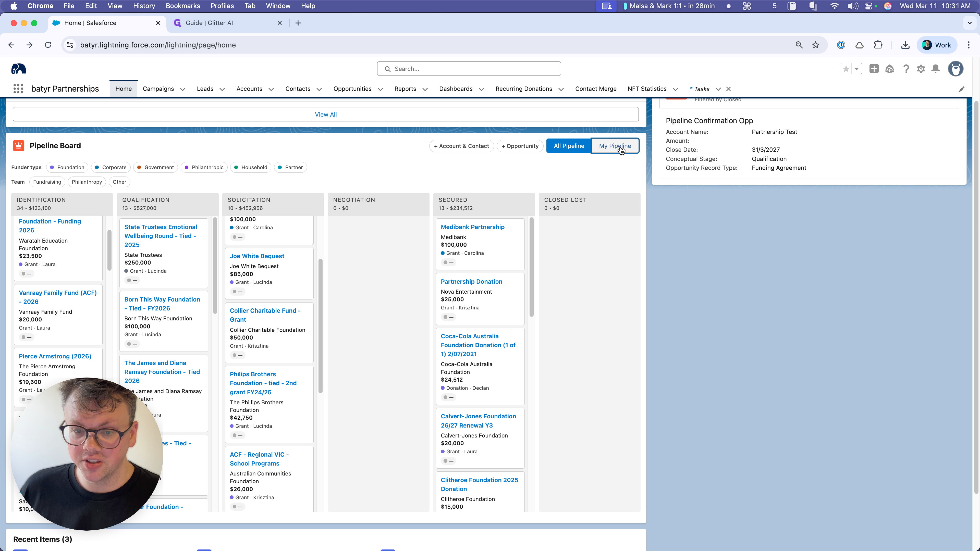This screenshot has height=551, width=980.
Task: Go back to the previous page
Action: (x=11, y=45)
